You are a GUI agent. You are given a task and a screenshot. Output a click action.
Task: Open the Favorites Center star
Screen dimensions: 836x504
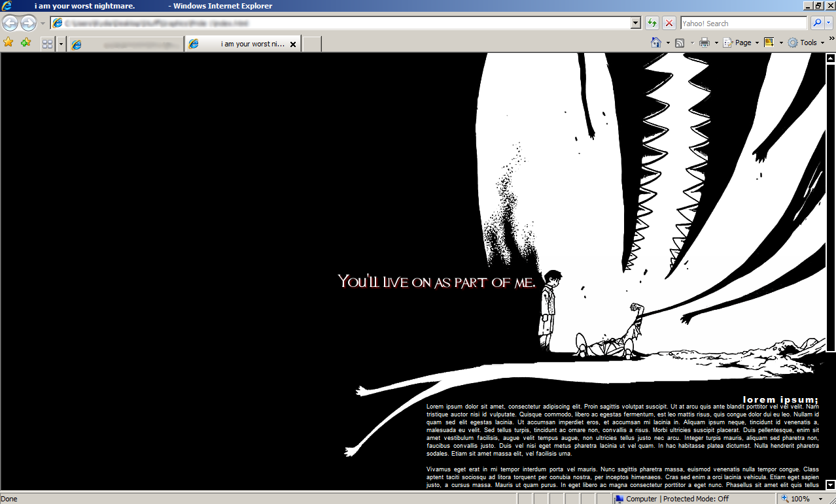9,42
